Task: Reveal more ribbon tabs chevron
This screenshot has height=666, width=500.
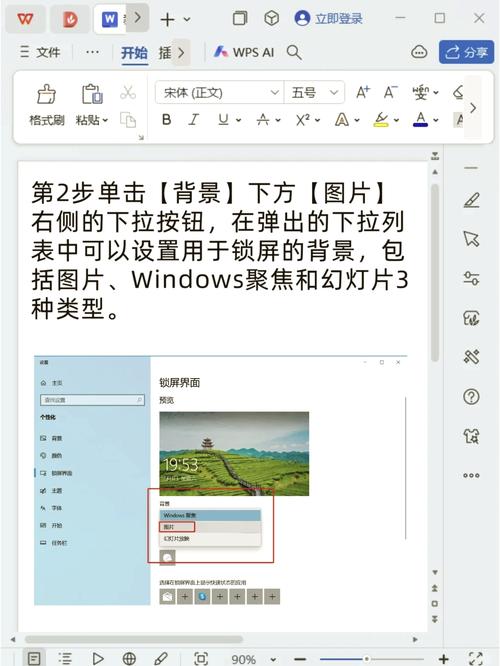Action: [x=181, y=53]
